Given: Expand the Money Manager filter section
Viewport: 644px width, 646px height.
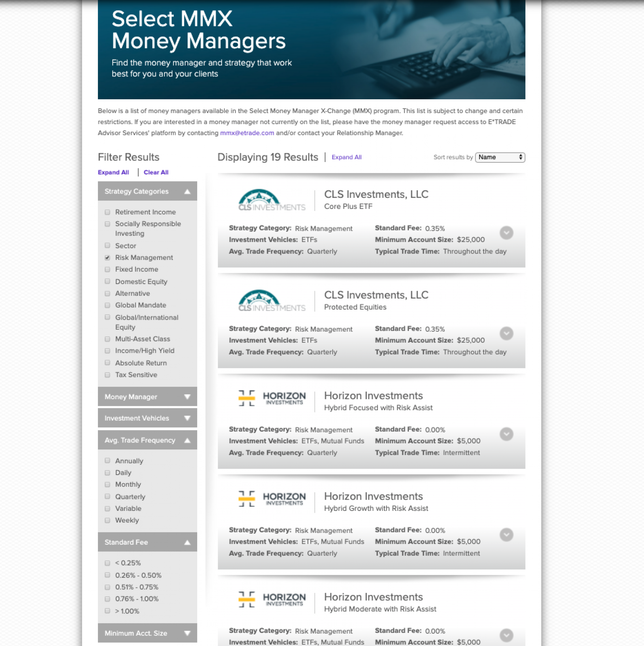Looking at the screenshot, I should point(187,397).
